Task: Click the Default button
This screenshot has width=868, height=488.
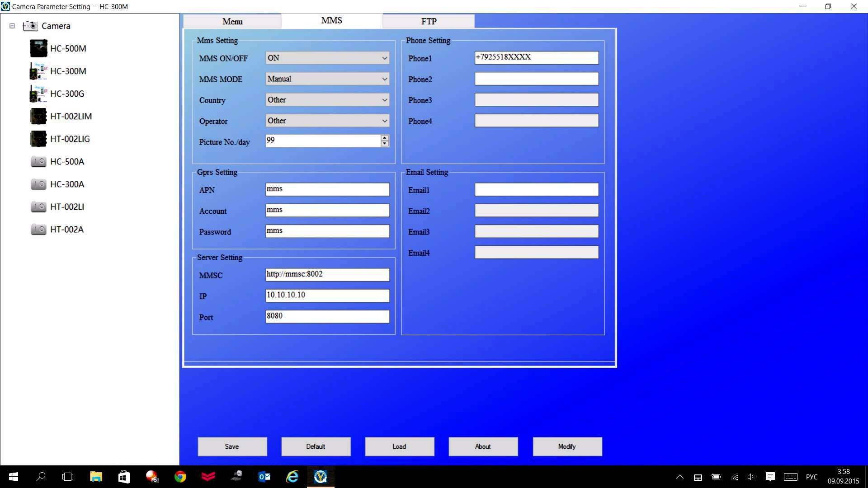Action: (316, 446)
